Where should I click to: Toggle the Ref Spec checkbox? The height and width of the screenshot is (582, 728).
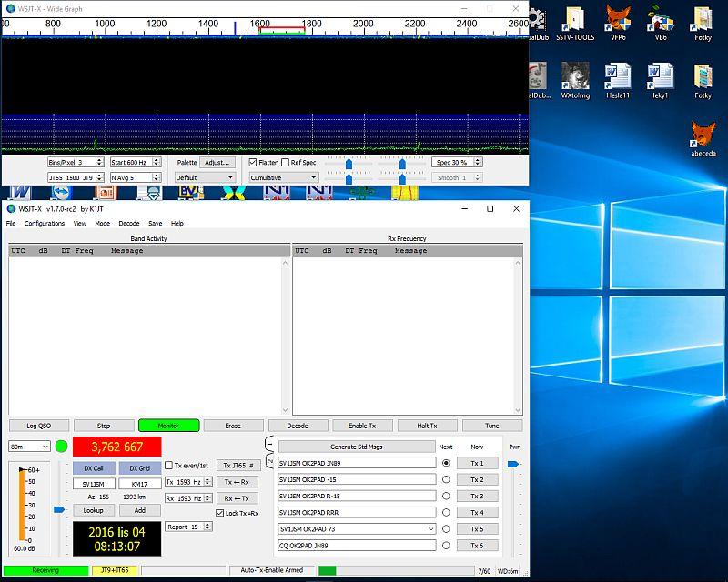(x=286, y=163)
